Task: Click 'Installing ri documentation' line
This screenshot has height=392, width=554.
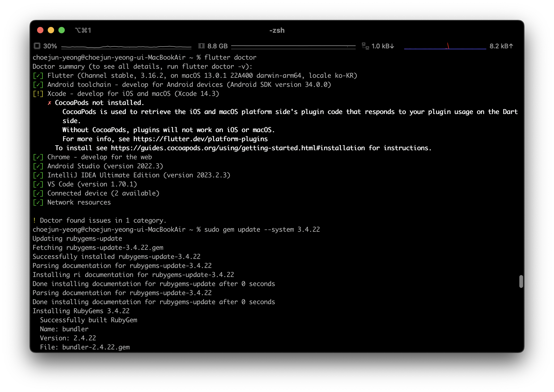Action: coord(133,275)
